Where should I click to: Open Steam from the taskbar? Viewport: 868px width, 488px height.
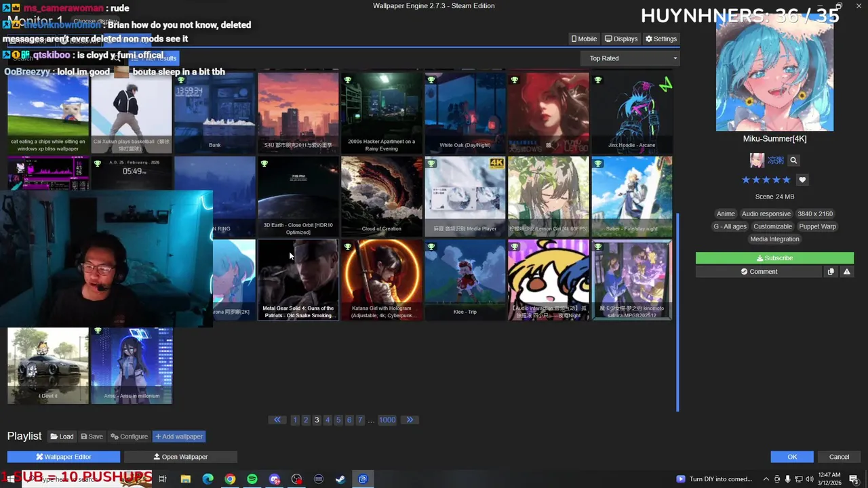(340, 479)
